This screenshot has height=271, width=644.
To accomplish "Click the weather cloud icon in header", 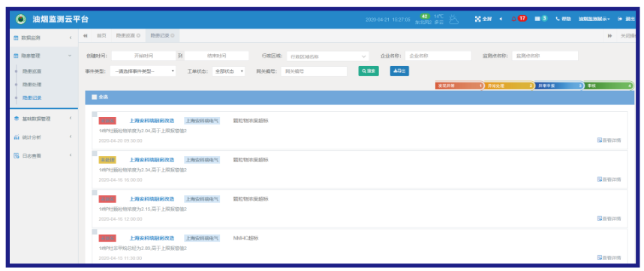I will pos(453,19).
